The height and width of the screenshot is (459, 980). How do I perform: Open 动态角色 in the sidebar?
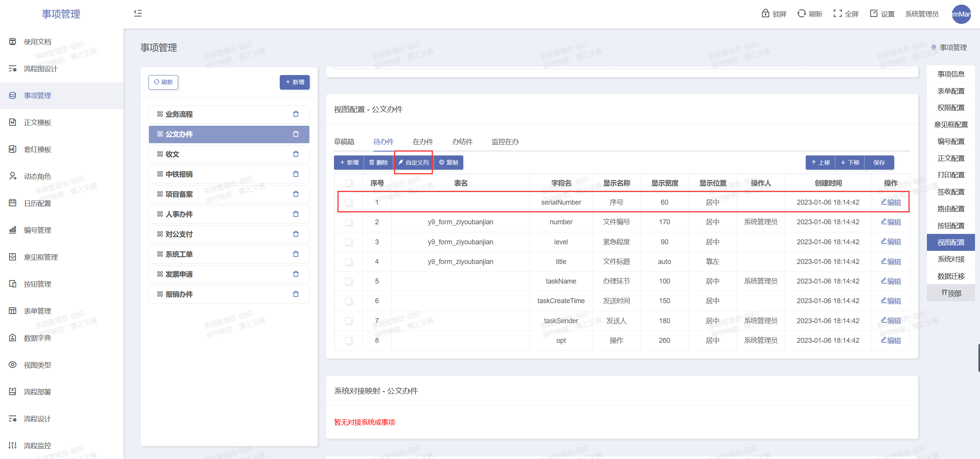click(37, 176)
